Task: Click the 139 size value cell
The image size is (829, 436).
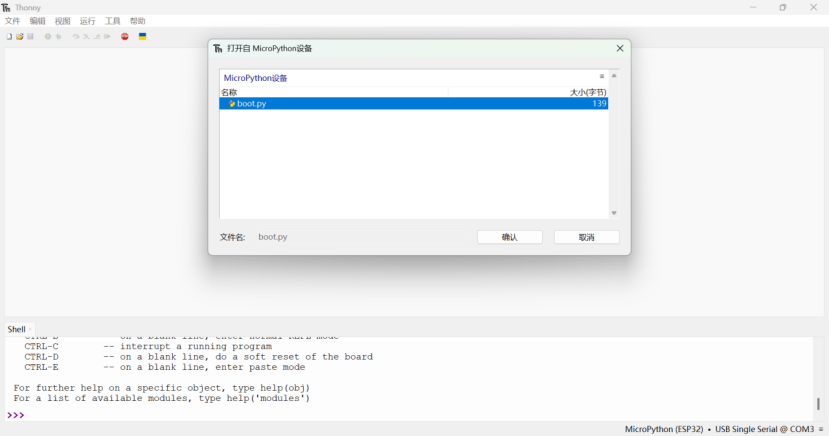Action: [x=599, y=104]
